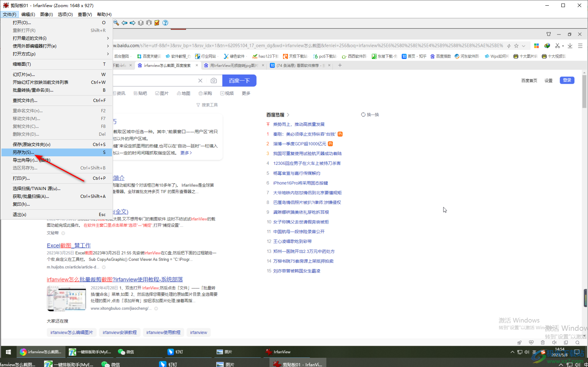The height and width of the screenshot is (367, 588).
Task: Expand 百度热搜 chevron
Action: tap(288, 115)
